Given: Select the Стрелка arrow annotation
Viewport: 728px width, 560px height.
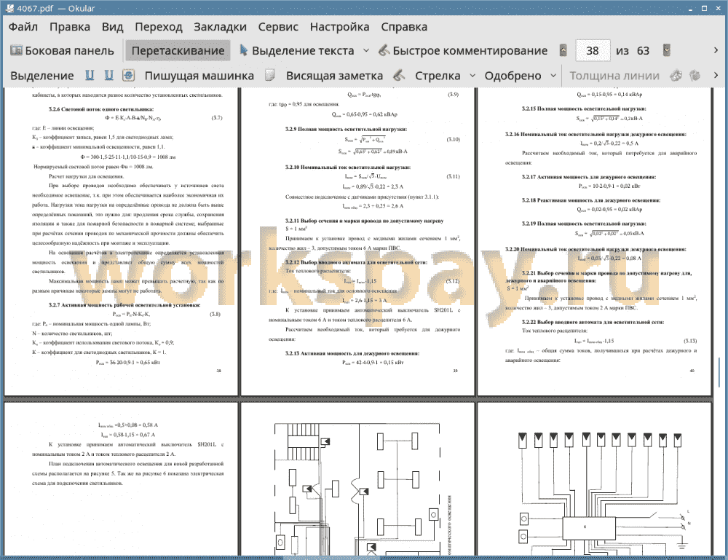Looking at the screenshot, I should [438, 76].
